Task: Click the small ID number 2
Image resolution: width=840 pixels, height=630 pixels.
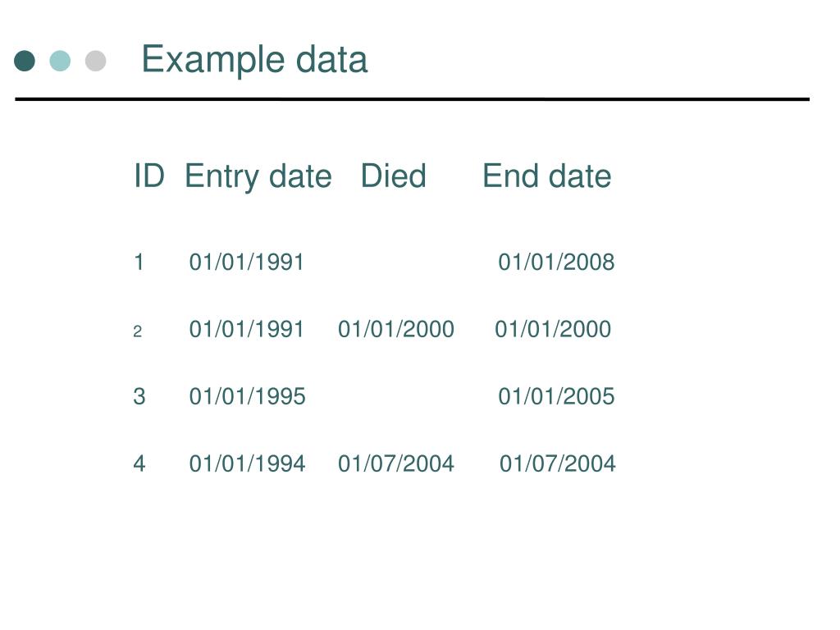Action: tap(138, 331)
